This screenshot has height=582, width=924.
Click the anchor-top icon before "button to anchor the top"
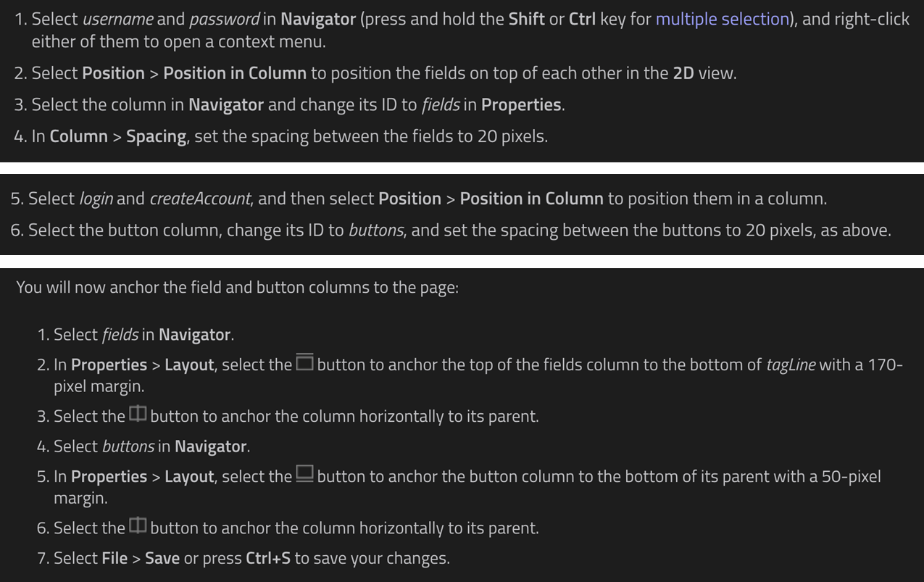[304, 364]
